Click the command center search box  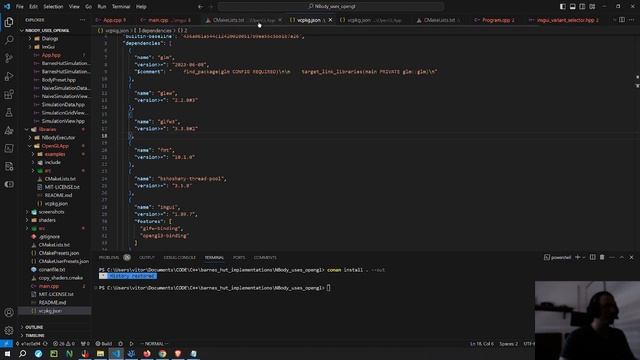[x=331, y=7]
